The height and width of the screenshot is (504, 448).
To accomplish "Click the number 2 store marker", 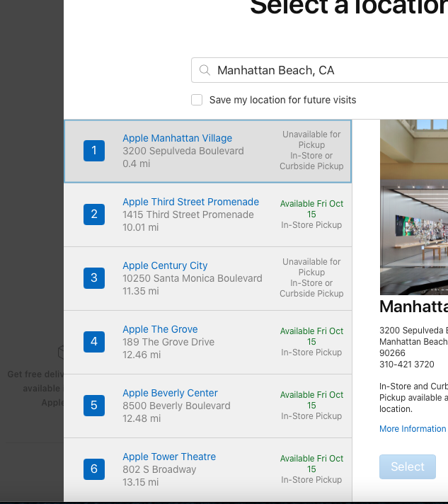I will coord(94,214).
